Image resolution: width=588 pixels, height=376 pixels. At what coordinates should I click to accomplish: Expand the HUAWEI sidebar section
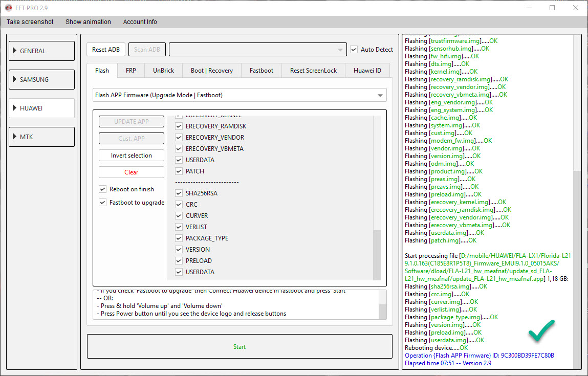[41, 108]
